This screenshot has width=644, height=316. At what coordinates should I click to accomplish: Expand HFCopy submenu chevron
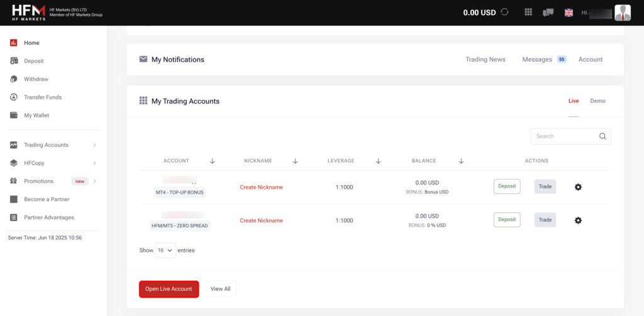point(94,163)
